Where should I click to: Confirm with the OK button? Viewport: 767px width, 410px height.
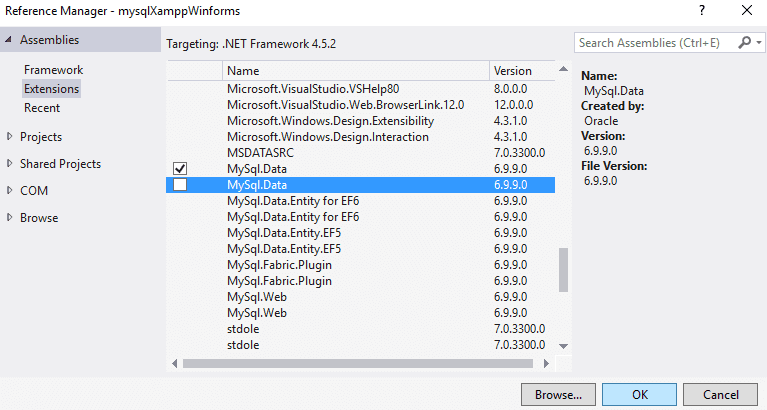[x=639, y=394]
